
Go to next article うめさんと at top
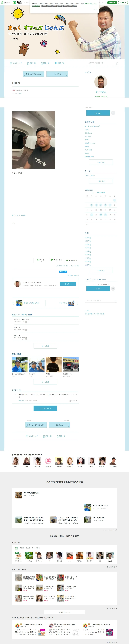coord(57,74)
